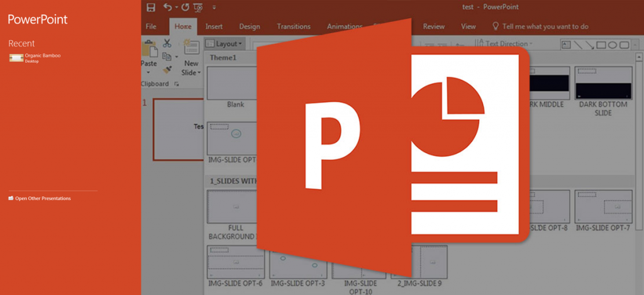Click the Theme1 section header
The height and width of the screenshot is (295, 644).
click(223, 57)
